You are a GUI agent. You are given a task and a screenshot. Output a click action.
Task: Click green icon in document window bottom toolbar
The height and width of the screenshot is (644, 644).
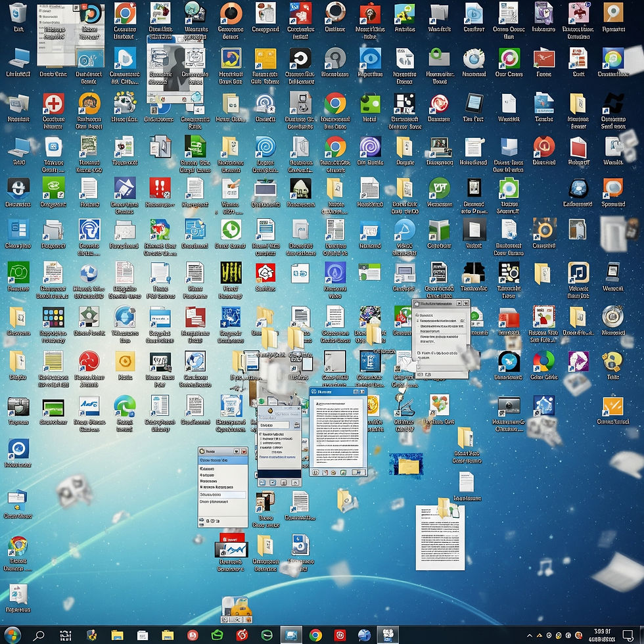click(x=342, y=472)
